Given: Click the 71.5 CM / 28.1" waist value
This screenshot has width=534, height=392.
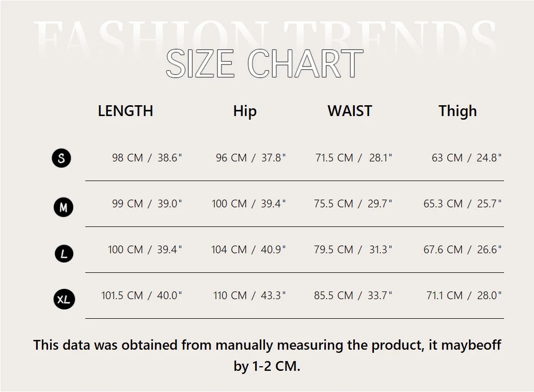Looking at the screenshot, I should pyautogui.click(x=354, y=158).
